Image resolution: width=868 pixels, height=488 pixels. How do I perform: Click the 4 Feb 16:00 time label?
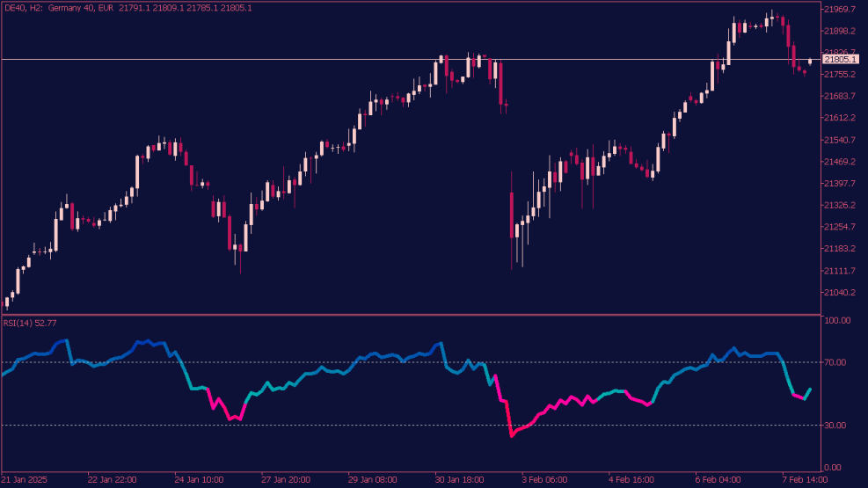pos(631,480)
